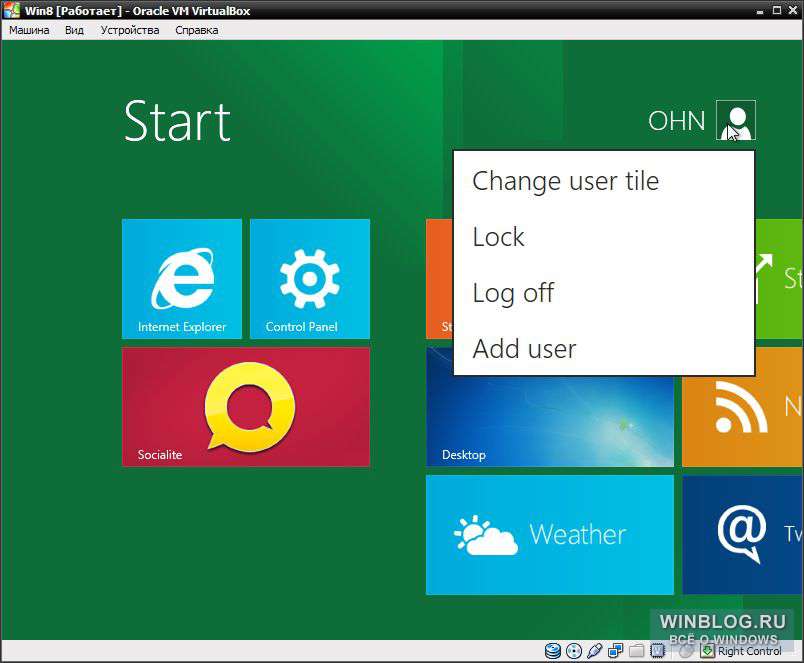This screenshot has height=663, width=804.
Task: Click the keyboard capture arrow indicator
Action: click(707, 651)
